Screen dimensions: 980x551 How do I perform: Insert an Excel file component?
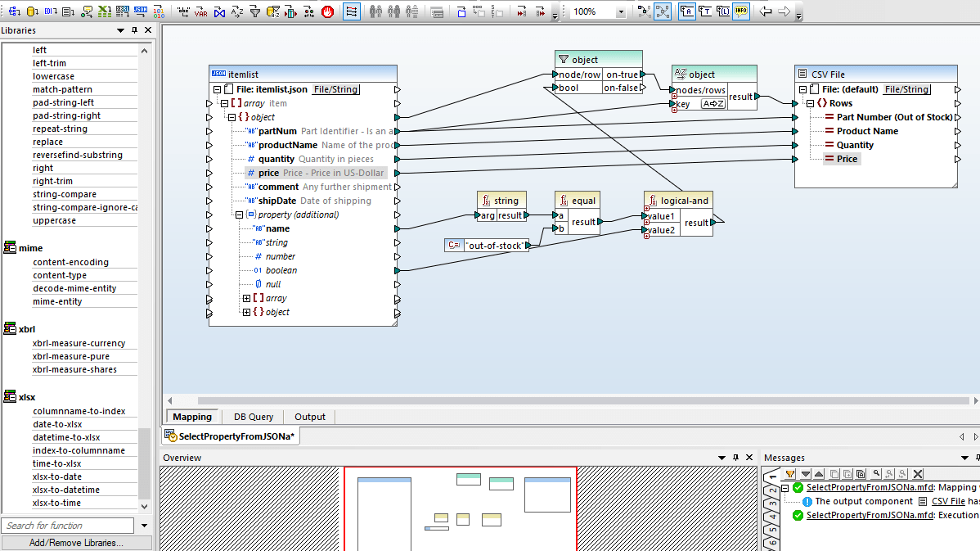pos(106,11)
